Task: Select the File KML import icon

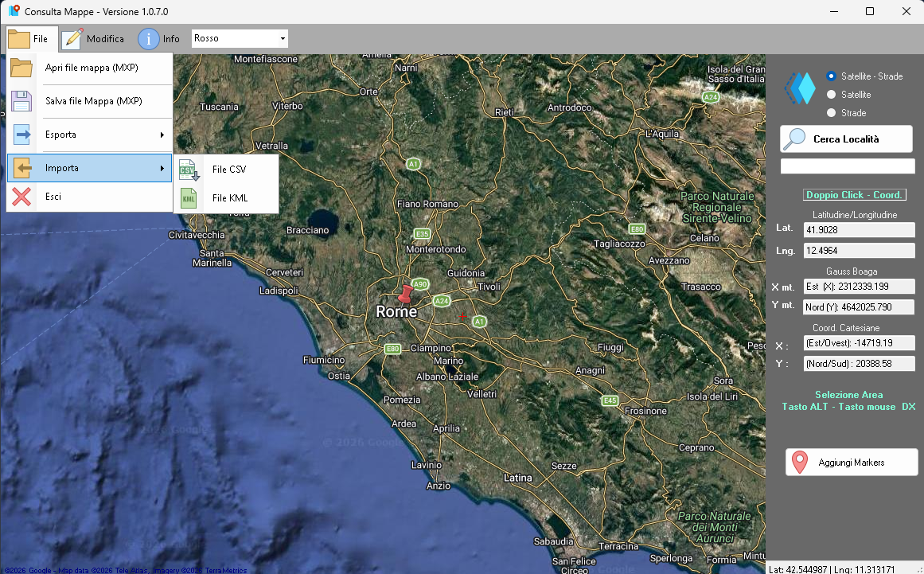Action: pos(189,198)
